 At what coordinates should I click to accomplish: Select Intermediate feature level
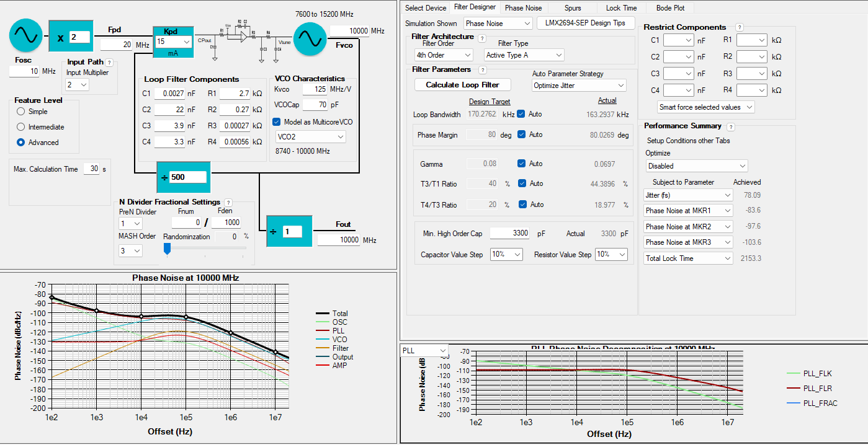[x=21, y=127]
